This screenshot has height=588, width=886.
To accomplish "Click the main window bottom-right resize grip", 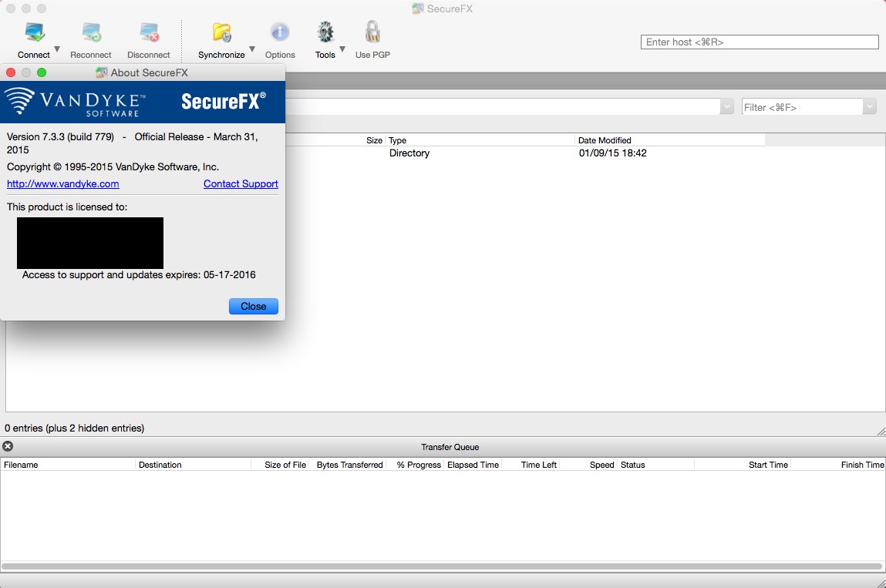I will (881, 583).
